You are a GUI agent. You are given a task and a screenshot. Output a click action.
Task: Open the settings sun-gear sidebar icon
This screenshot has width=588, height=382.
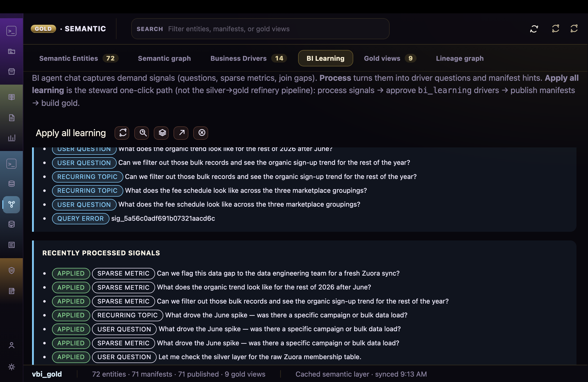point(12,367)
